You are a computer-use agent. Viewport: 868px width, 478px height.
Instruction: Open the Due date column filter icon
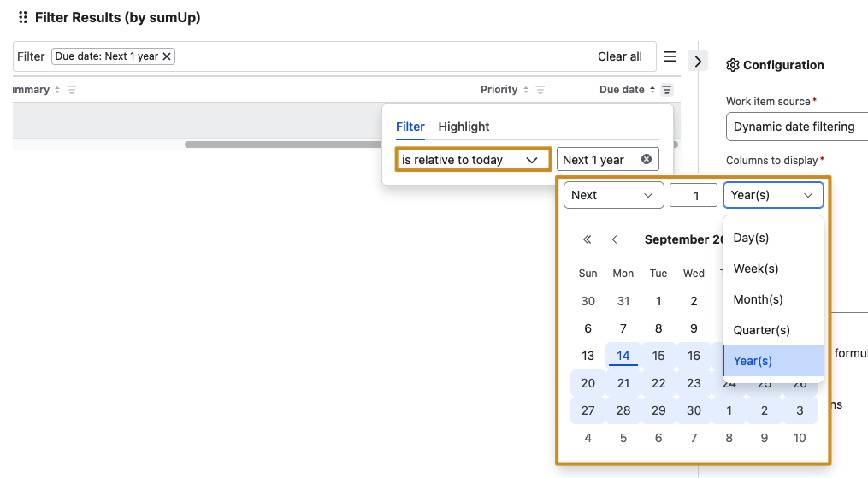(x=667, y=90)
